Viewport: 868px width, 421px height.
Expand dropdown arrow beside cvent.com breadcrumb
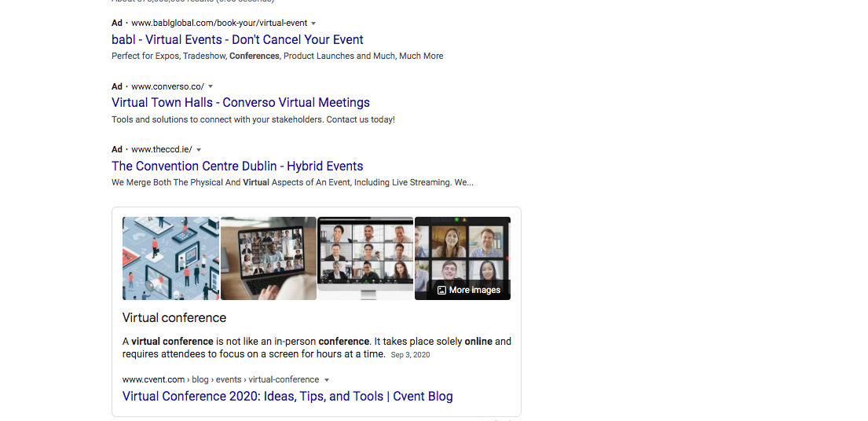[x=327, y=380]
